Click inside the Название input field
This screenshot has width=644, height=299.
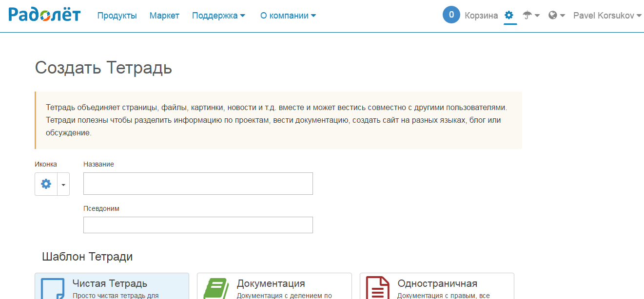coord(197,184)
